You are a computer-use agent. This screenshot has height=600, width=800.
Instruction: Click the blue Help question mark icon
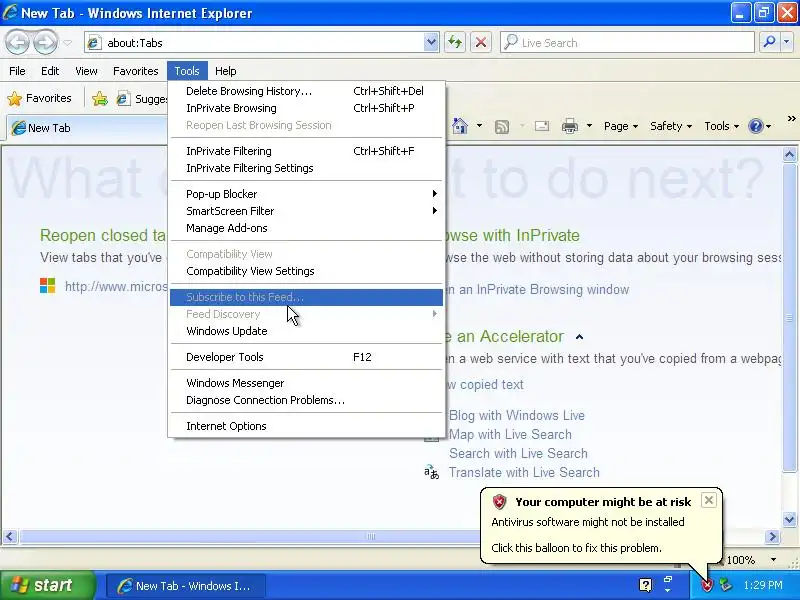(x=756, y=126)
